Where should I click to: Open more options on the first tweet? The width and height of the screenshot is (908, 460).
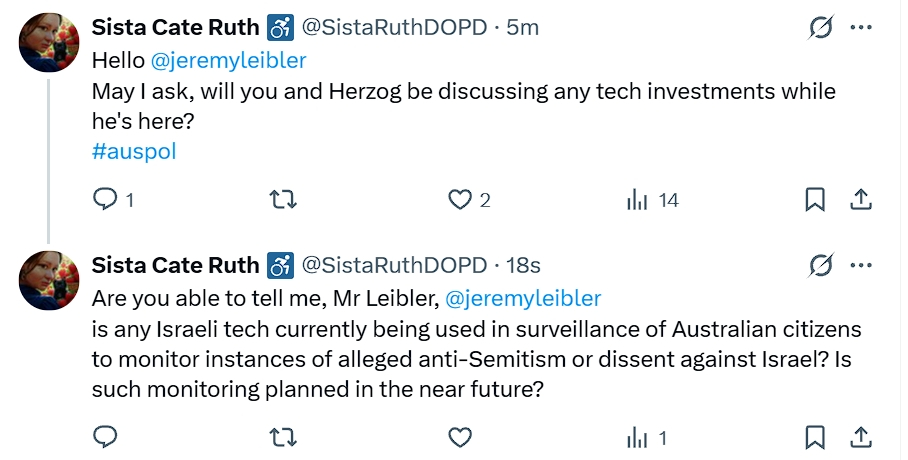coord(860,28)
